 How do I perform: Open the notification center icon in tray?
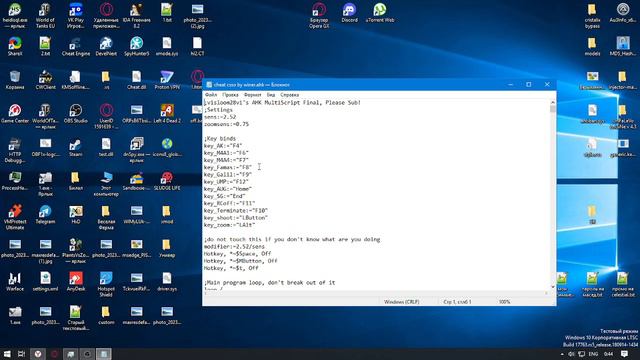(x=624, y=354)
